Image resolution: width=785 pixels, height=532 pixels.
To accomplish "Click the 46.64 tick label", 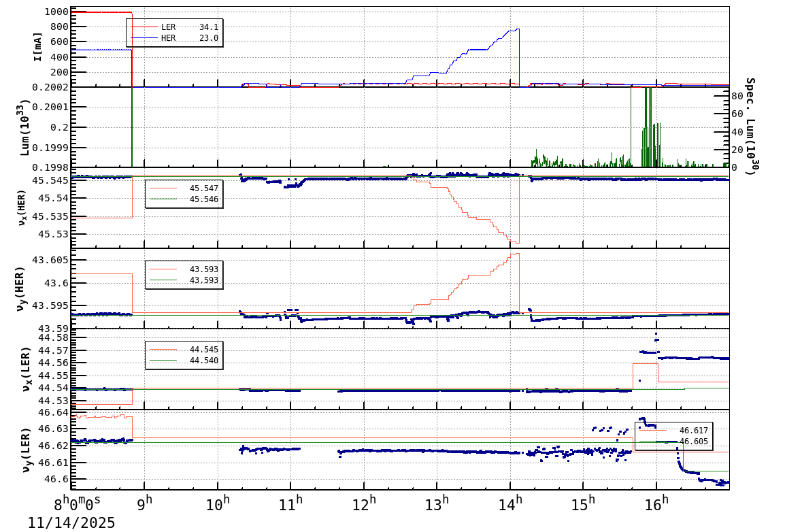I will (54, 412).
